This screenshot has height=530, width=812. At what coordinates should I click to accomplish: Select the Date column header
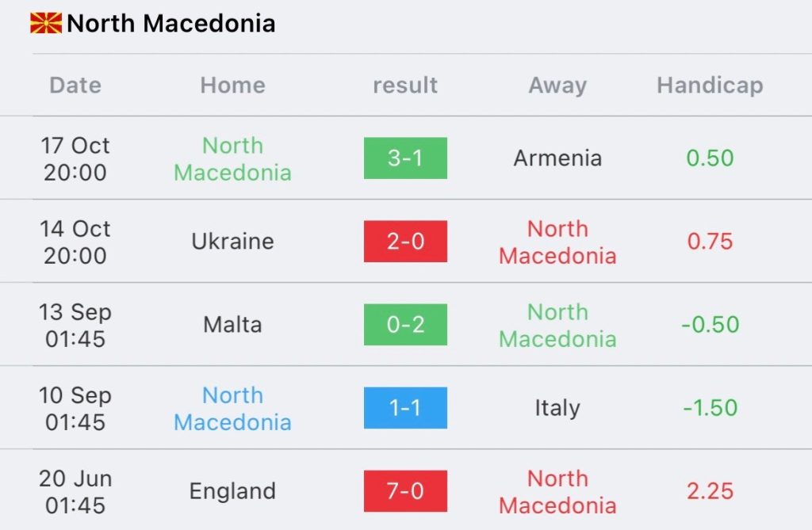75,86
